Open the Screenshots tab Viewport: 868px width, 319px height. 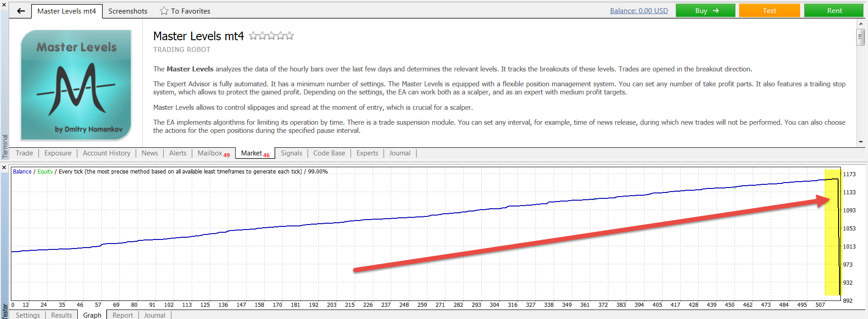point(128,11)
